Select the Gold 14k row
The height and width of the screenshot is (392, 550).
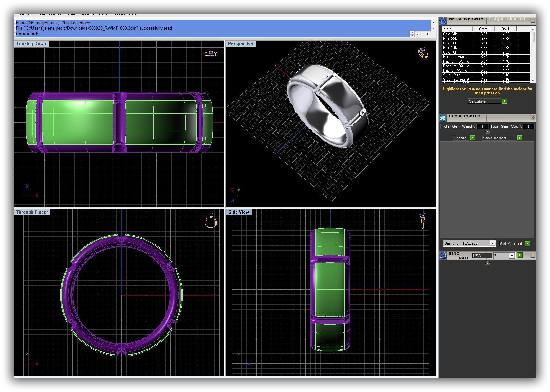click(486, 48)
